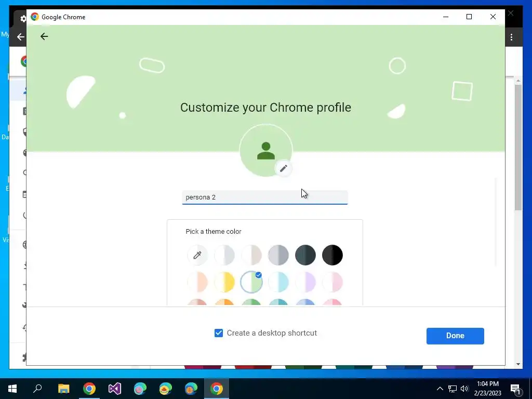The height and width of the screenshot is (399, 532).
Task: Select the dark slate theme color
Action: click(x=305, y=255)
